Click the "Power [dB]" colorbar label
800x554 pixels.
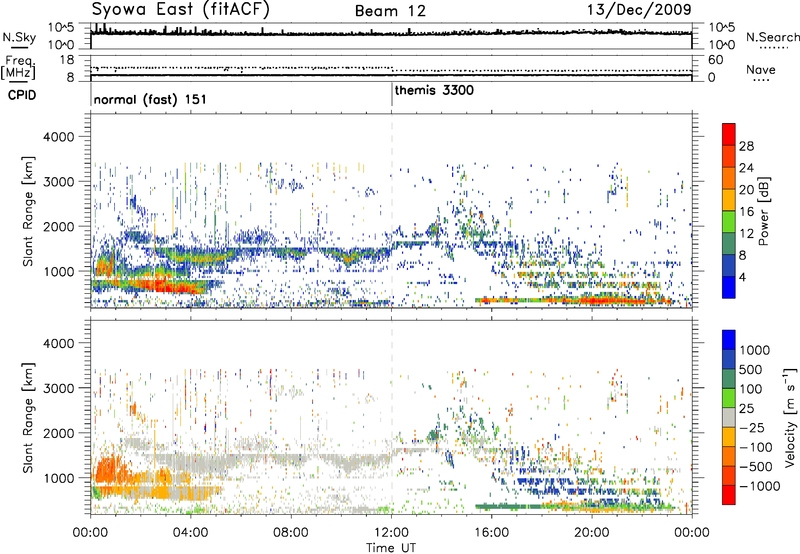pos(763,211)
